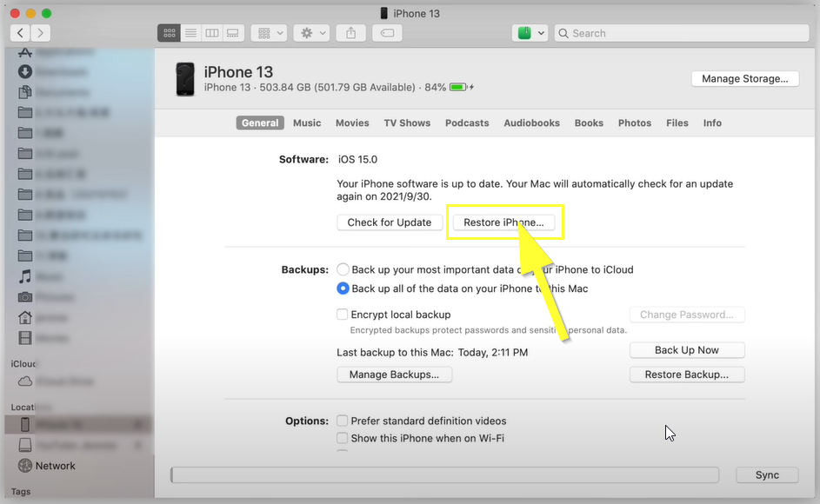Open the green app dropdown in toolbar
This screenshot has height=504, width=820.
530,33
